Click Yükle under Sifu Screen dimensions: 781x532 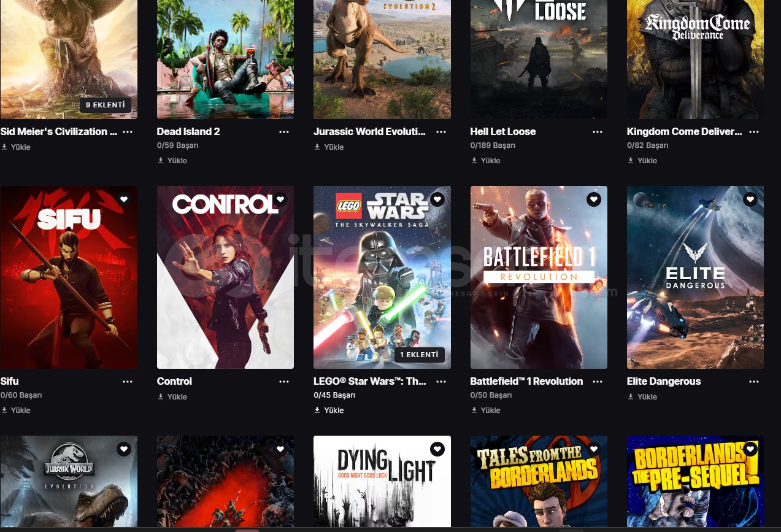[16, 411]
